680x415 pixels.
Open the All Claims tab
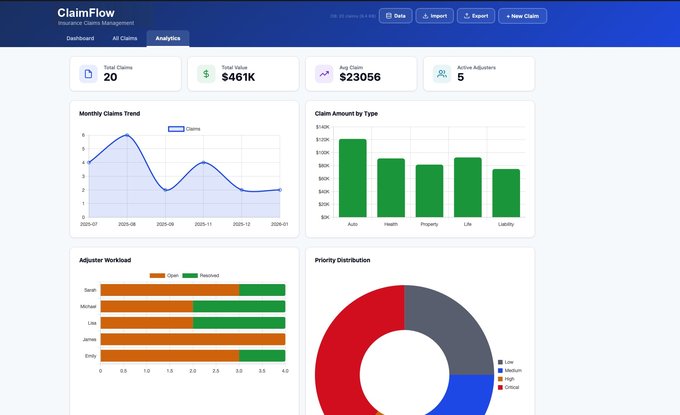[x=125, y=38]
